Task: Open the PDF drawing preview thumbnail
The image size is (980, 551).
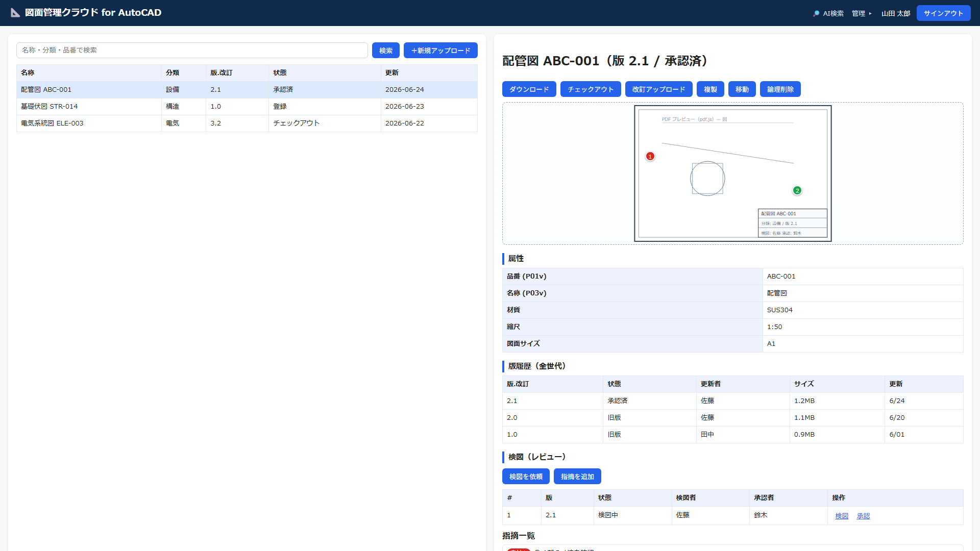Action: 732,173
